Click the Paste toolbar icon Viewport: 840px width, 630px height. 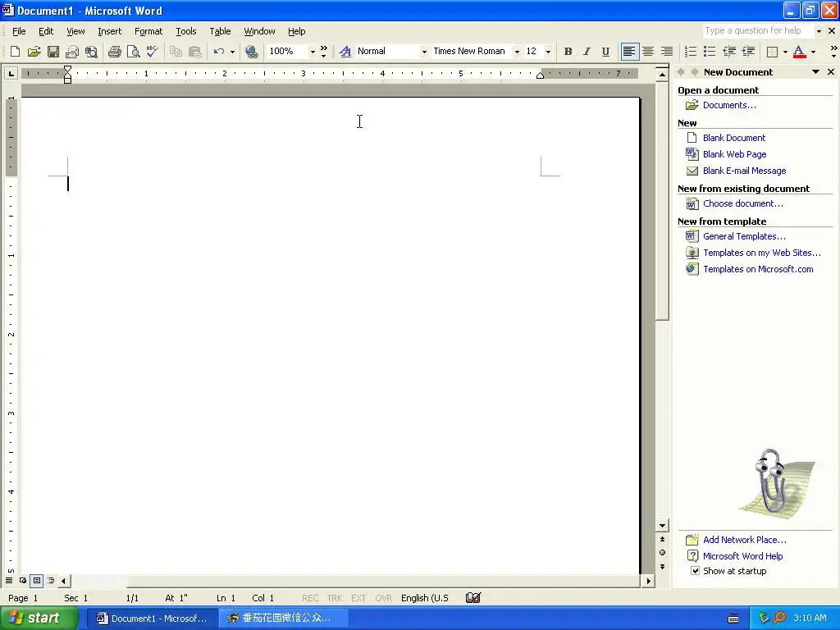tap(195, 52)
